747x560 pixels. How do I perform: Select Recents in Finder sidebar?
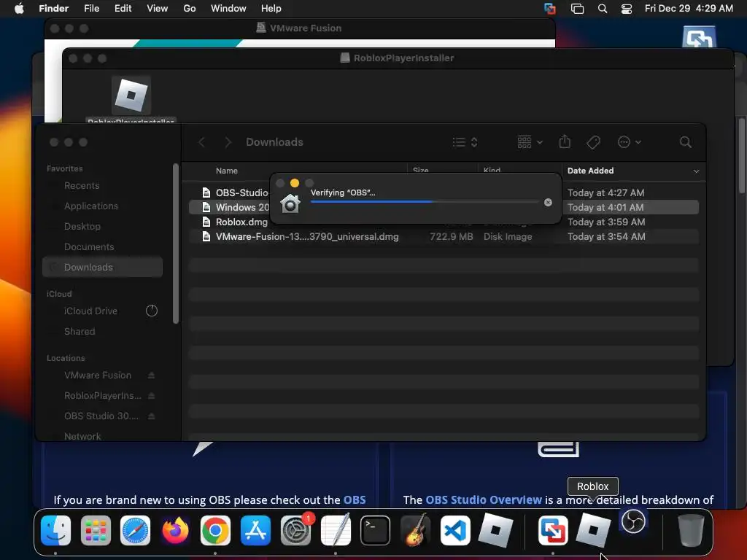coord(82,186)
